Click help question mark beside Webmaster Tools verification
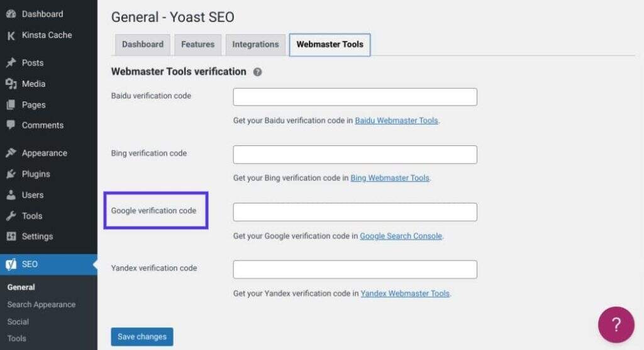Screen dimensions: 644x350 coord(257,72)
